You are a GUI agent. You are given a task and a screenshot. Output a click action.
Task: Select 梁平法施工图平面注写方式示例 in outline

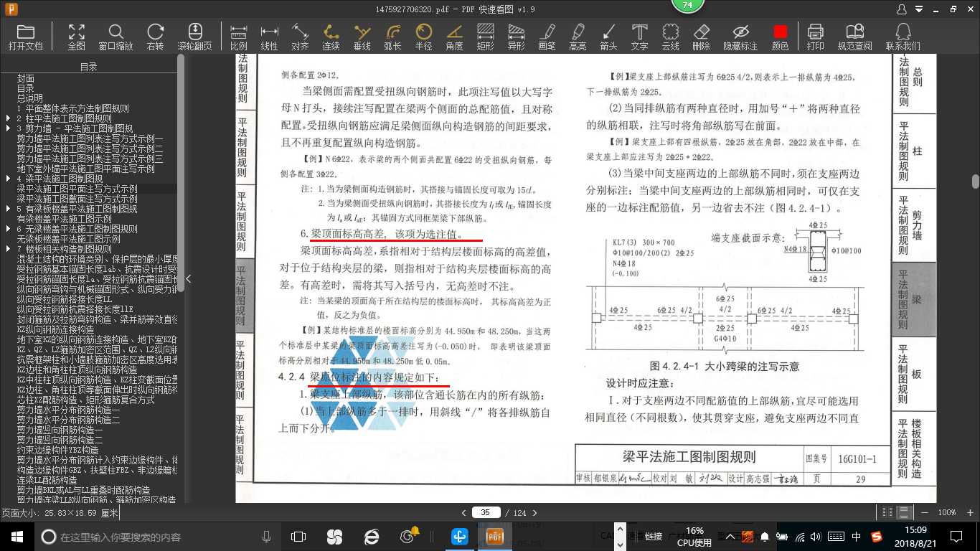(77, 189)
